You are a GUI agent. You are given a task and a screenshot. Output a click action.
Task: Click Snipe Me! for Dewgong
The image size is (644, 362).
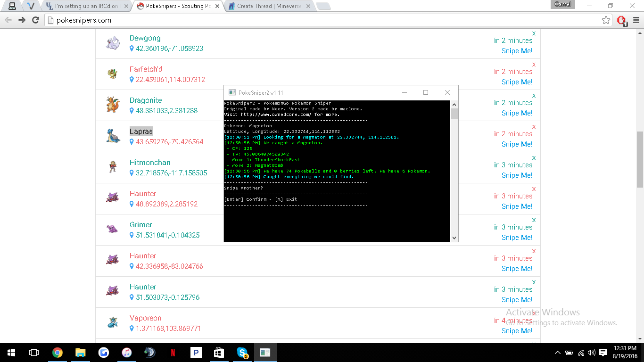(x=517, y=51)
